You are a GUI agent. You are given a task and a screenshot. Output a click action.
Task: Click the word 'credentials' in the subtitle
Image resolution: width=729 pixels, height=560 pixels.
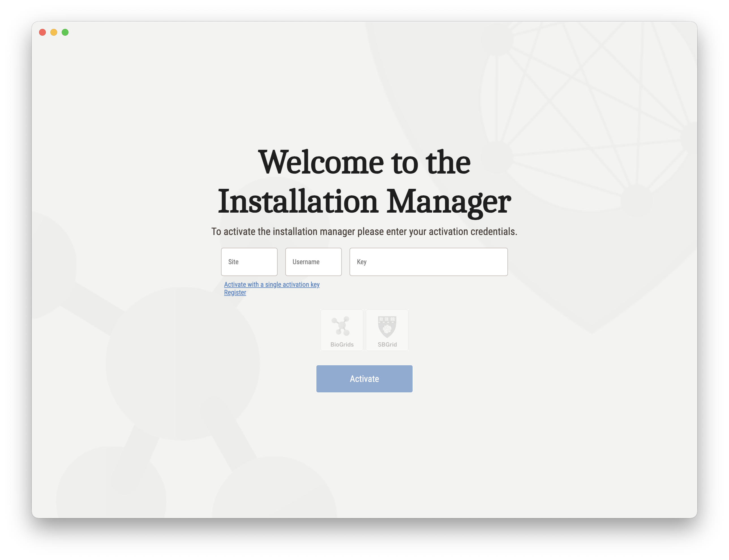point(493,231)
